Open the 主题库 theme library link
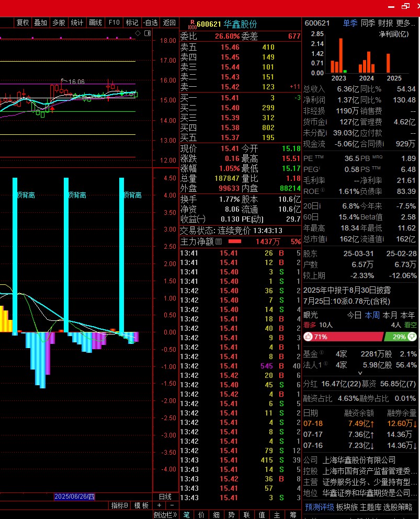420x519 pixels. (371, 507)
